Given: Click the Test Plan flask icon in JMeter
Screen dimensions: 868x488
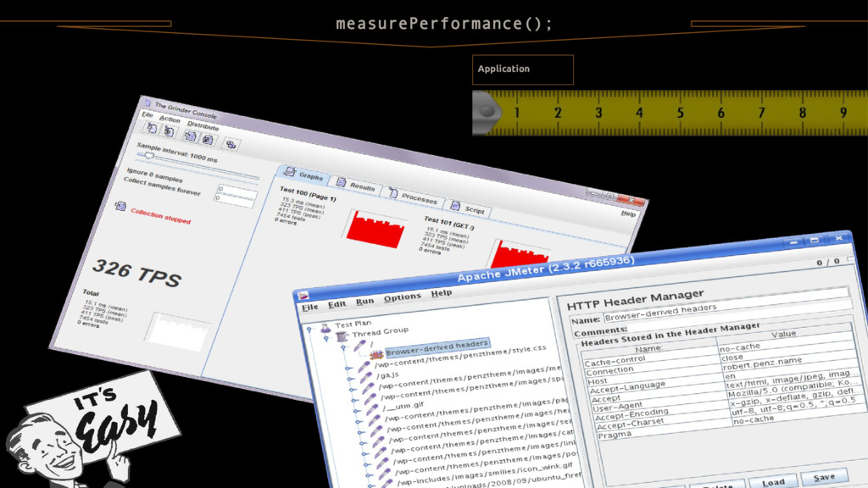Looking at the screenshot, I should [x=326, y=328].
